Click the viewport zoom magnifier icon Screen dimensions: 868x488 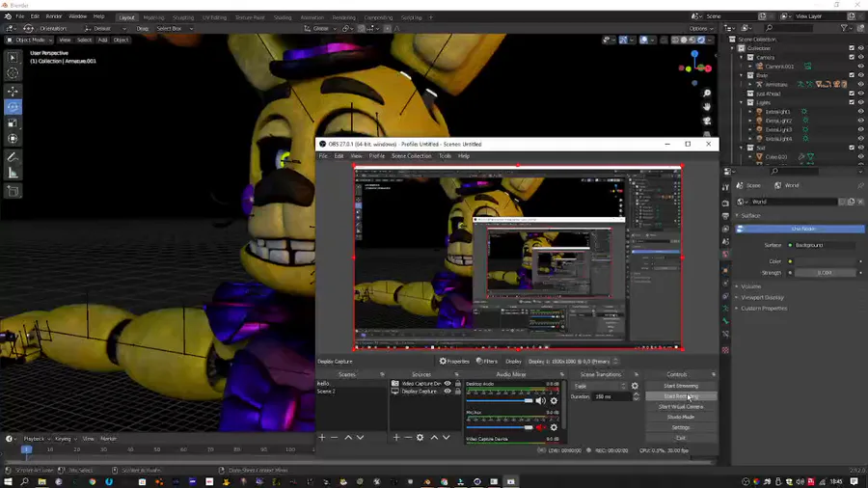[707, 94]
